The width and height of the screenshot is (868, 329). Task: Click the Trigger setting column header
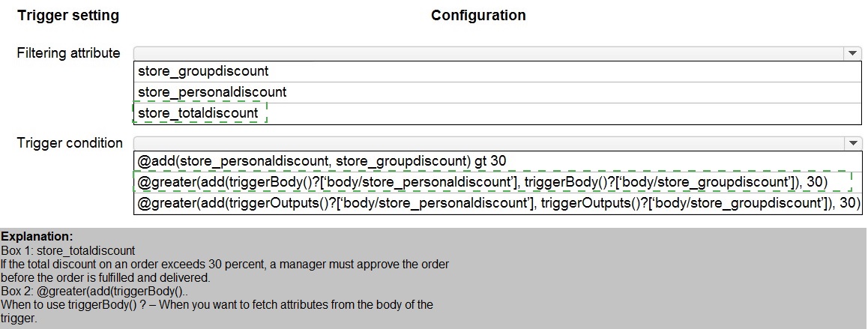(68, 16)
